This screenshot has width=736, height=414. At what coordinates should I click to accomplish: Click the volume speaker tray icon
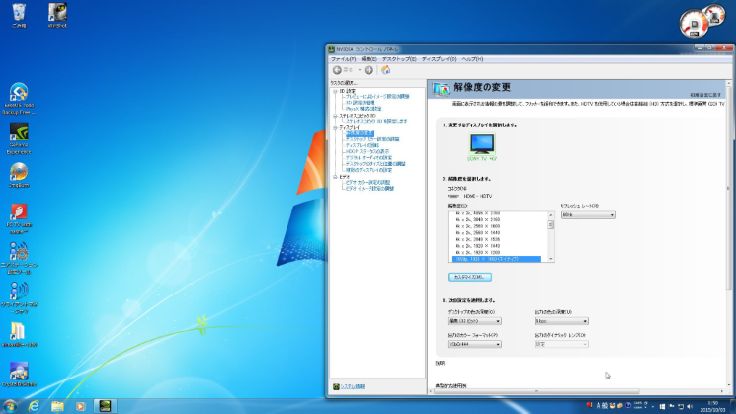click(x=690, y=406)
